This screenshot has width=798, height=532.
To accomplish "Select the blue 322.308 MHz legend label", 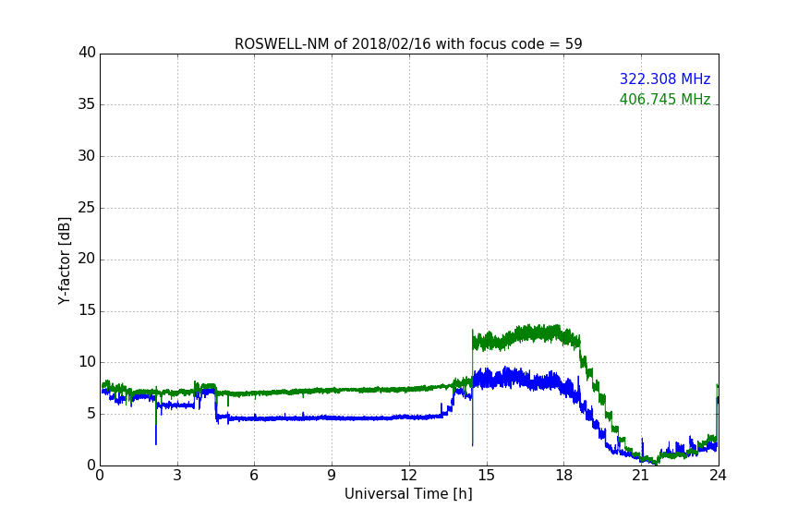I will point(665,79).
